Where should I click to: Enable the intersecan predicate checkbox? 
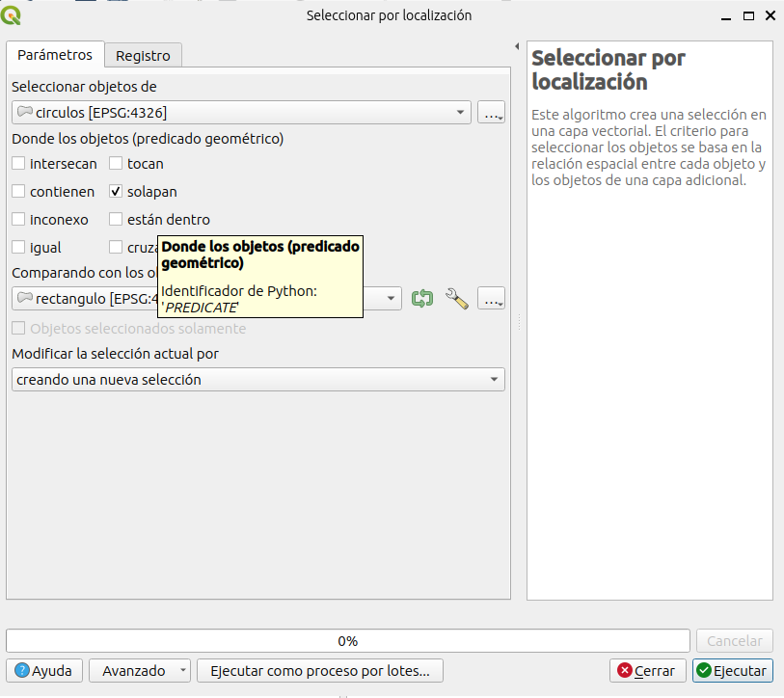pos(19,164)
